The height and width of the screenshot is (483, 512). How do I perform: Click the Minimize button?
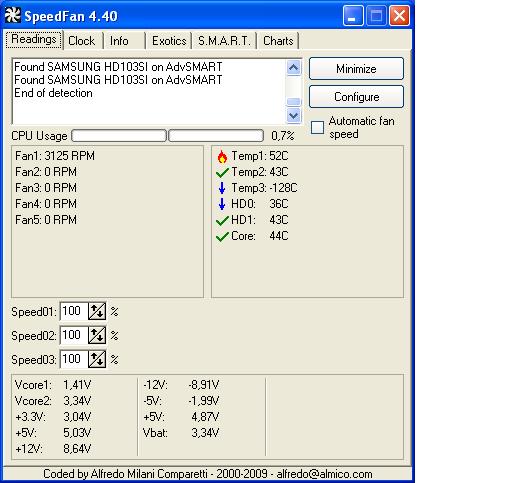(x=356, y=69)
